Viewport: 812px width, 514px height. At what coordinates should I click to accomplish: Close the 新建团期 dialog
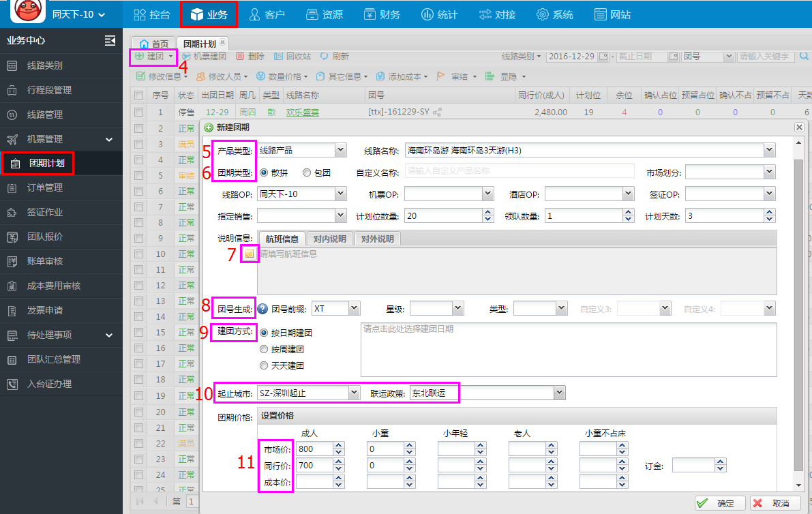(x=799, y=127)
